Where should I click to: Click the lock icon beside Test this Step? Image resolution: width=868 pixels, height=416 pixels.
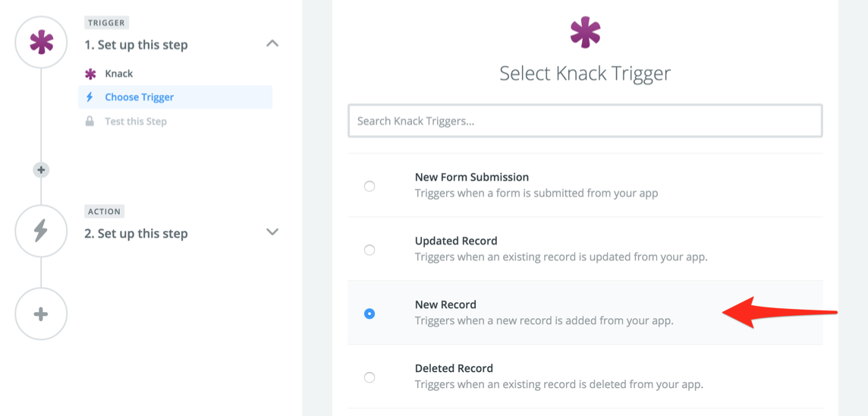pos(90,121)
